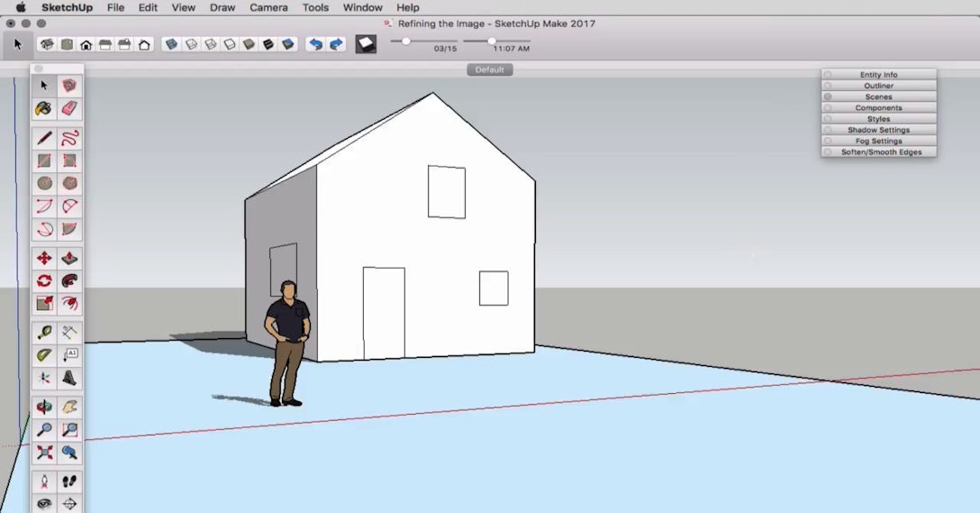The width and height of the screenshot is (980, 513).
Task: Select the Eraser tool in tool palette
Action: pyautogui.click(x=69, y=108)
